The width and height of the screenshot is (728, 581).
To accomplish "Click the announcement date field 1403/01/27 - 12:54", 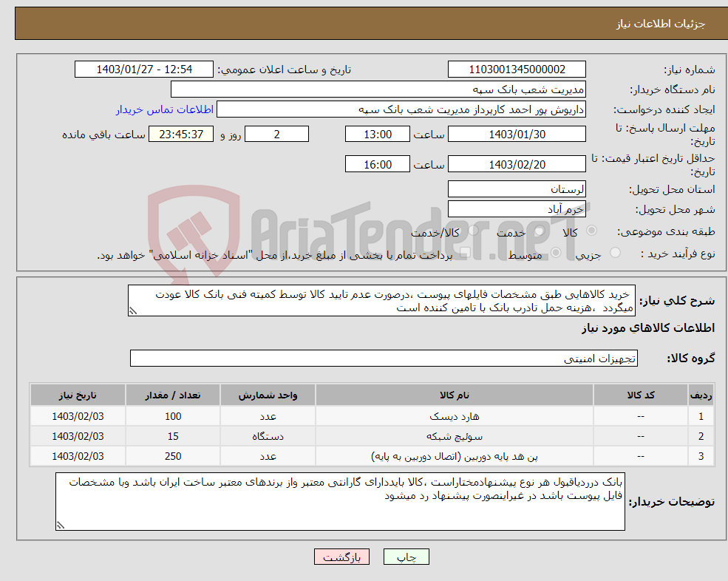I will click(144, 69).
